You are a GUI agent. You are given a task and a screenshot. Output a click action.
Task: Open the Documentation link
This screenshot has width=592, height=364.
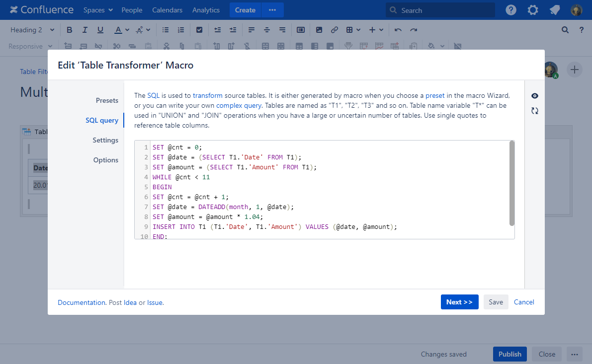pos(81,302)
